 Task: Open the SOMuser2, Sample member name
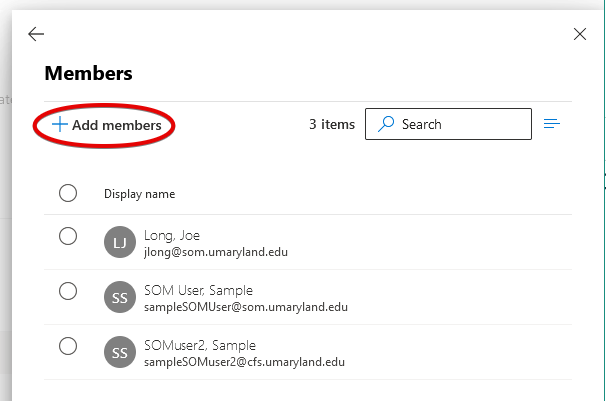click(200, 345)
